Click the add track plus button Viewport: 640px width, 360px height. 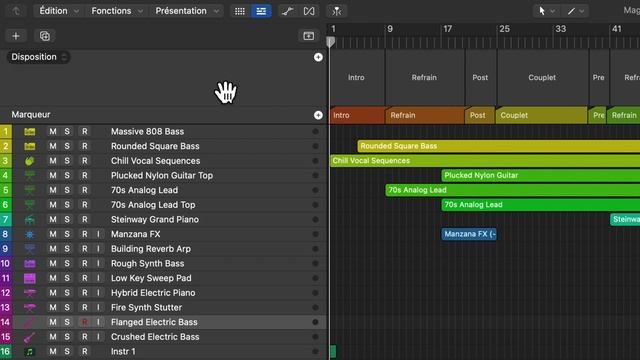point(16,36)
